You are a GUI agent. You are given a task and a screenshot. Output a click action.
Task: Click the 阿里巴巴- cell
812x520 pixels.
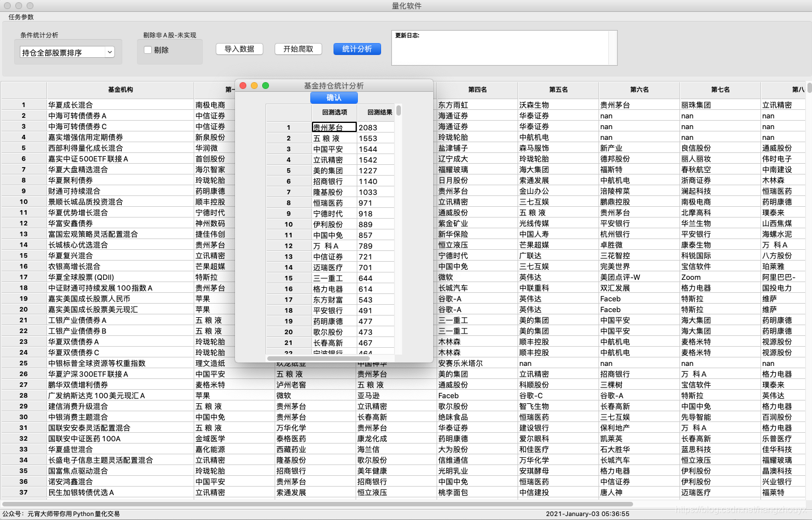pos(783,277)
